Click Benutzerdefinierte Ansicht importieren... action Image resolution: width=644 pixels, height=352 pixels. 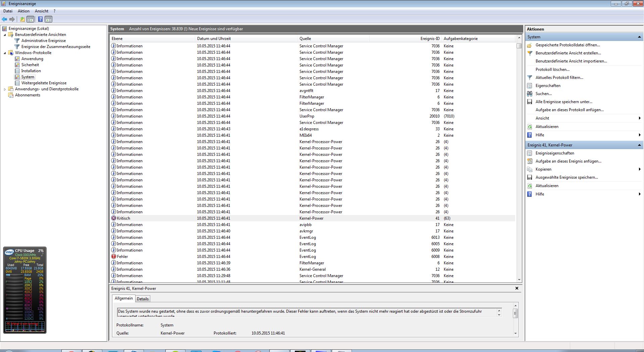coord(571,61)
